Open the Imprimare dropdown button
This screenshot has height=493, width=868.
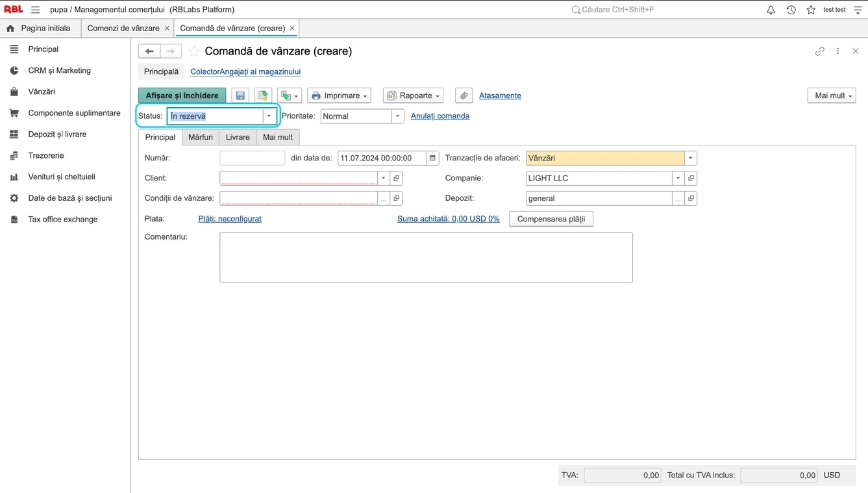339,95
